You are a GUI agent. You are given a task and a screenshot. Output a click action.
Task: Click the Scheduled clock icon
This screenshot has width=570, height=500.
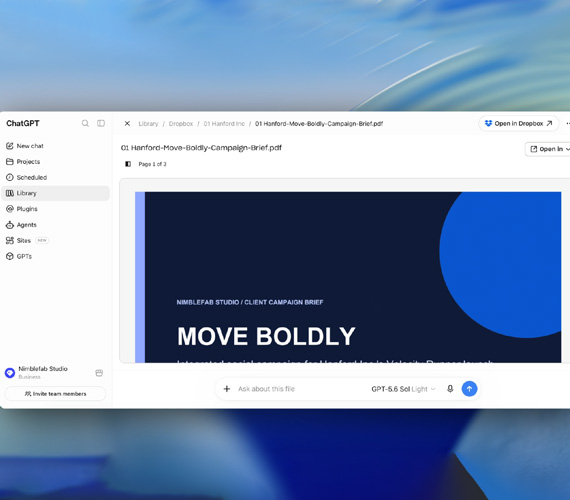pyautogui.click(x=9, y=177)
